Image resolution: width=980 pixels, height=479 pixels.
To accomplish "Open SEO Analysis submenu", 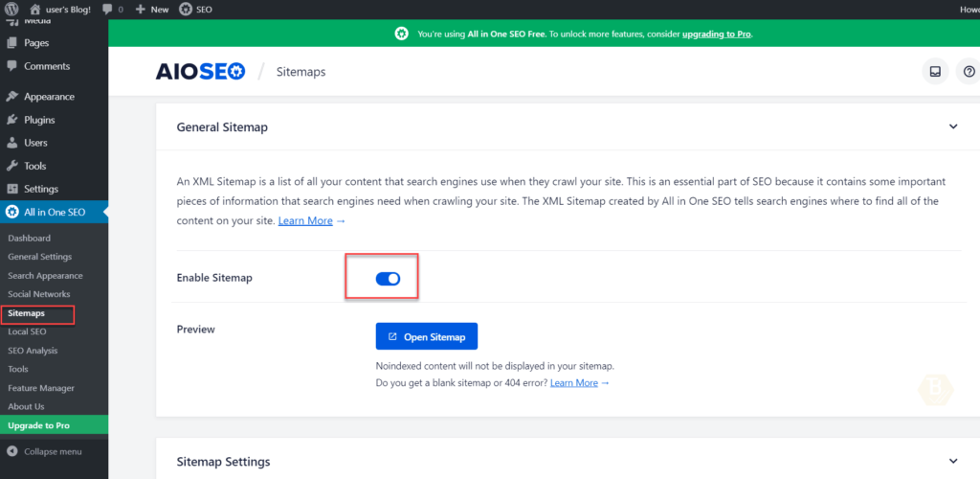I will (33, 351).
